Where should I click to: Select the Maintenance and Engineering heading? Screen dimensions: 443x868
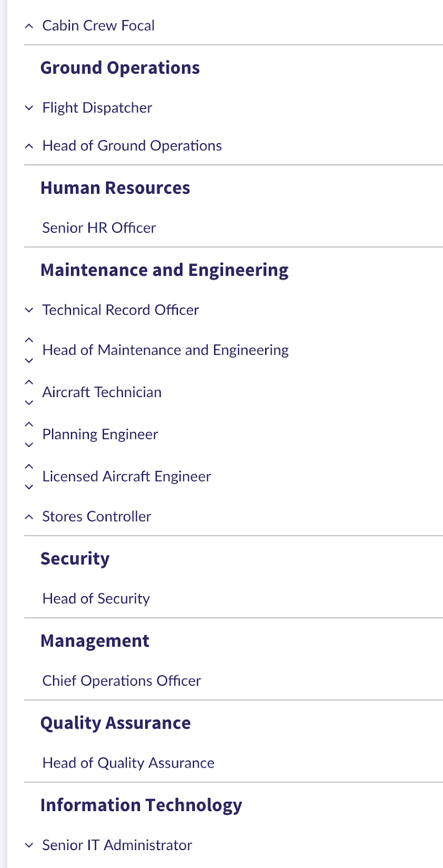164,270
